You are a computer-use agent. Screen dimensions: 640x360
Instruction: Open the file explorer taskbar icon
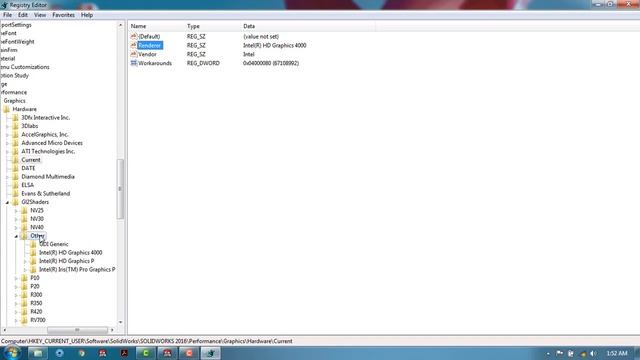(x=38, y=353)
